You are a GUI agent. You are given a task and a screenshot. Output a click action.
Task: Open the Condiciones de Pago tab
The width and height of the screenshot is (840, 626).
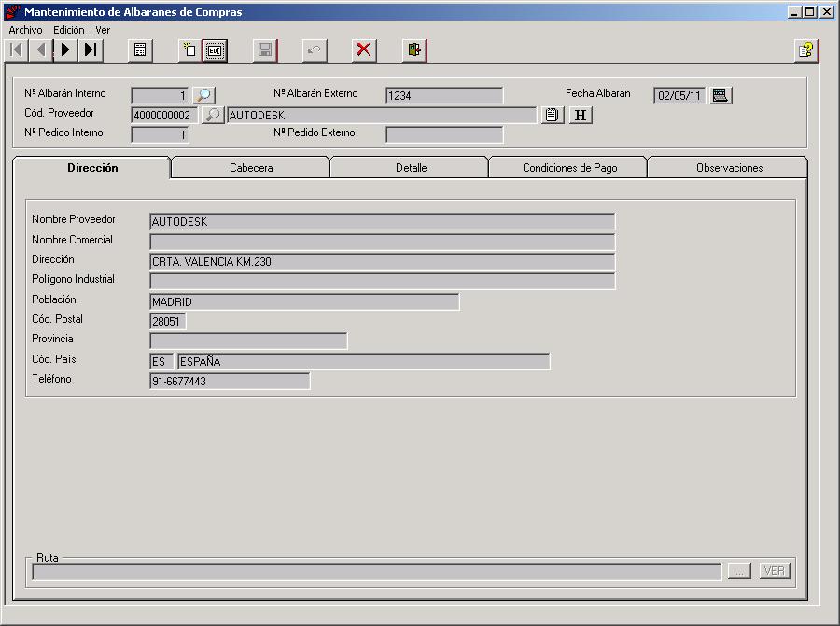(x=569, y=168)
